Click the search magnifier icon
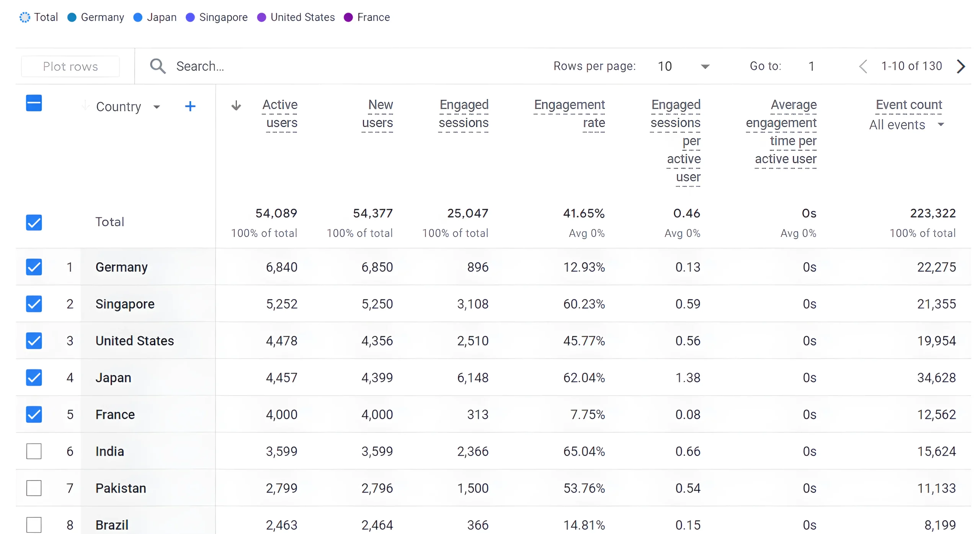The width and height of the screenshot is (980, 534). point(157,66)
